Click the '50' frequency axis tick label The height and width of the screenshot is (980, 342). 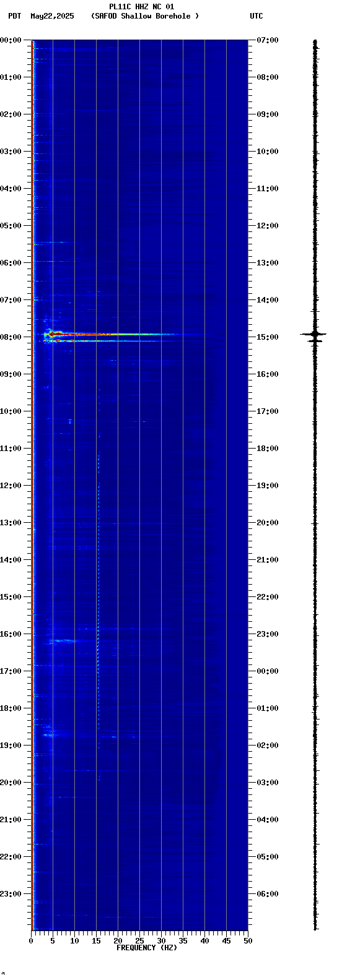click(248, 941)
